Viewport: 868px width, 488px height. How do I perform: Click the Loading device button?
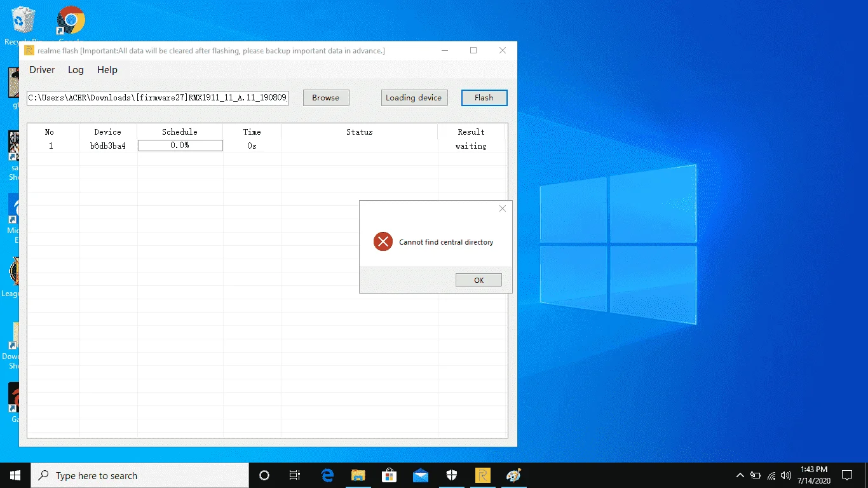click(414, 98)
